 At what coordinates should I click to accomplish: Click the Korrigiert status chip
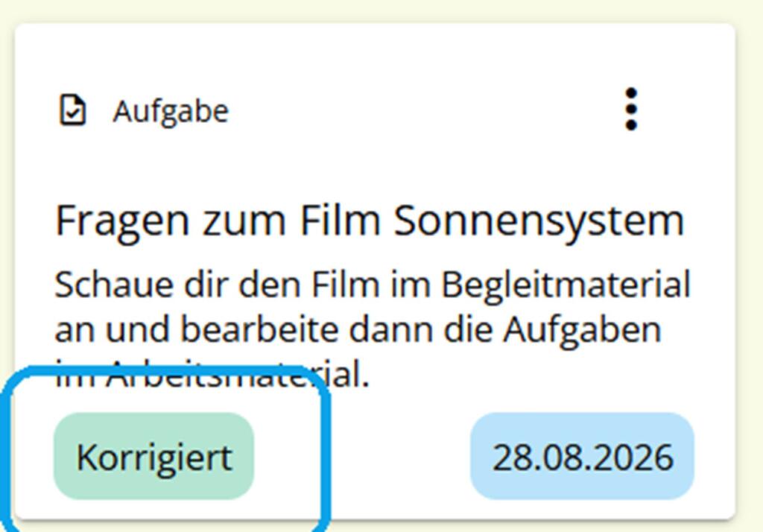click(153, 456)
